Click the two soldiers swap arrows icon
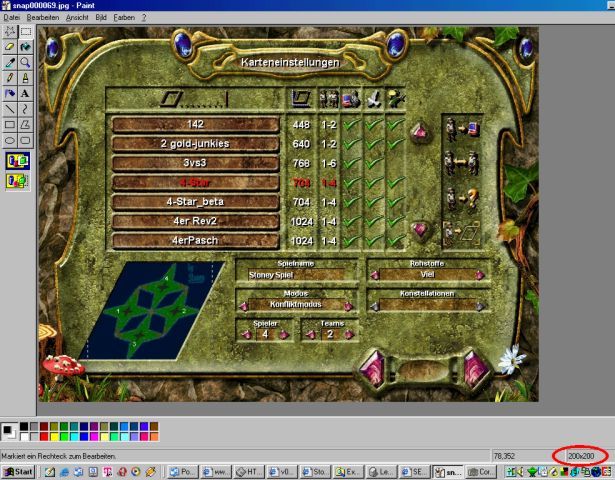615x480 pixels. (x=462, y=163)
